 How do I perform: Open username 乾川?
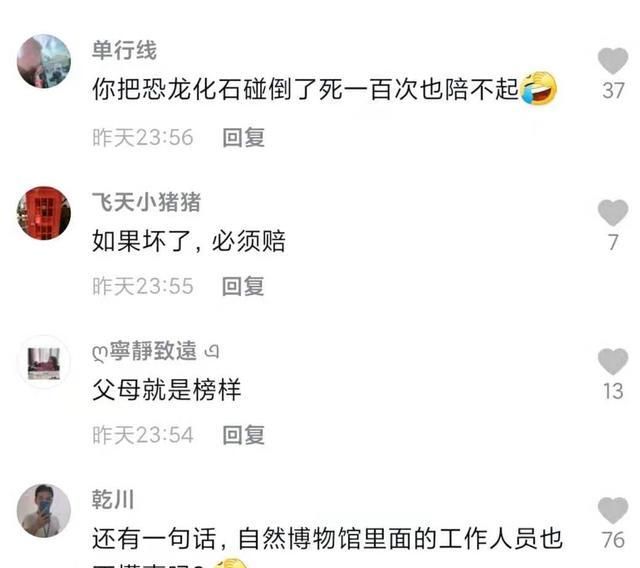pos(113,499)
